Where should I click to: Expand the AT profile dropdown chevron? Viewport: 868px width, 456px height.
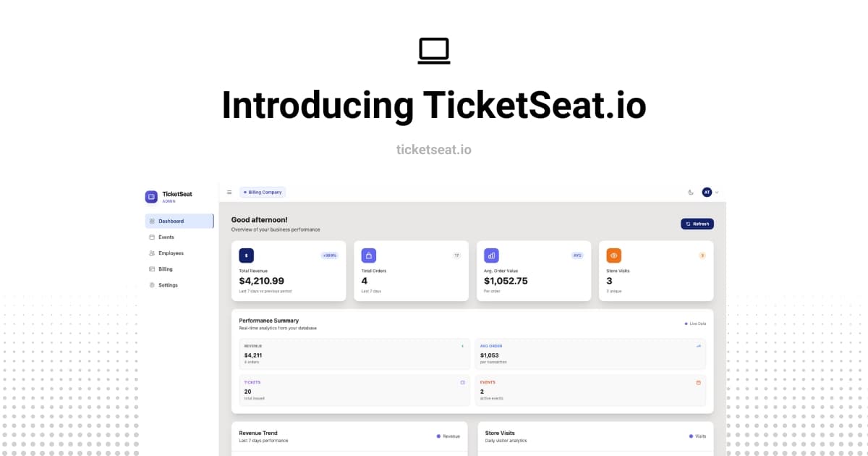pyautogui.click(x=717, y=192)
